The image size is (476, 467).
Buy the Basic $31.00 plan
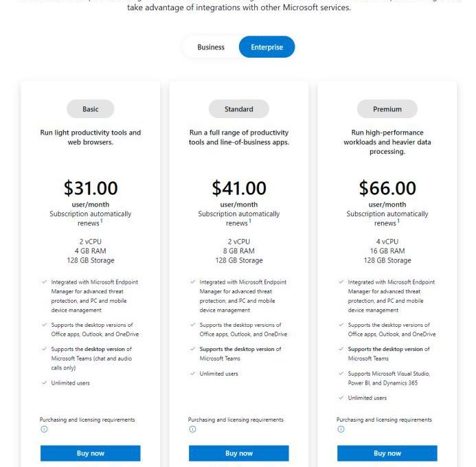pos(91,453)
